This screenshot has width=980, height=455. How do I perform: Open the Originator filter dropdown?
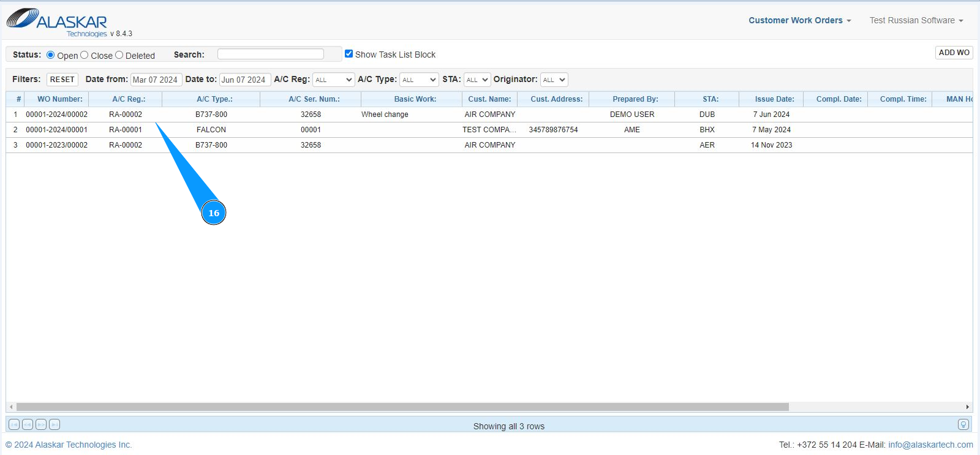[x=554, y=80]
